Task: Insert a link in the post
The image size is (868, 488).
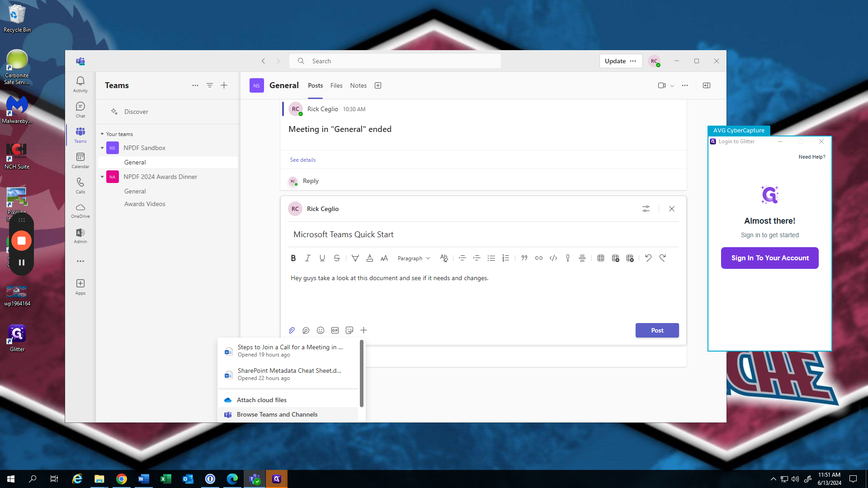Action: pyautogui.click(x=538, y=258)
